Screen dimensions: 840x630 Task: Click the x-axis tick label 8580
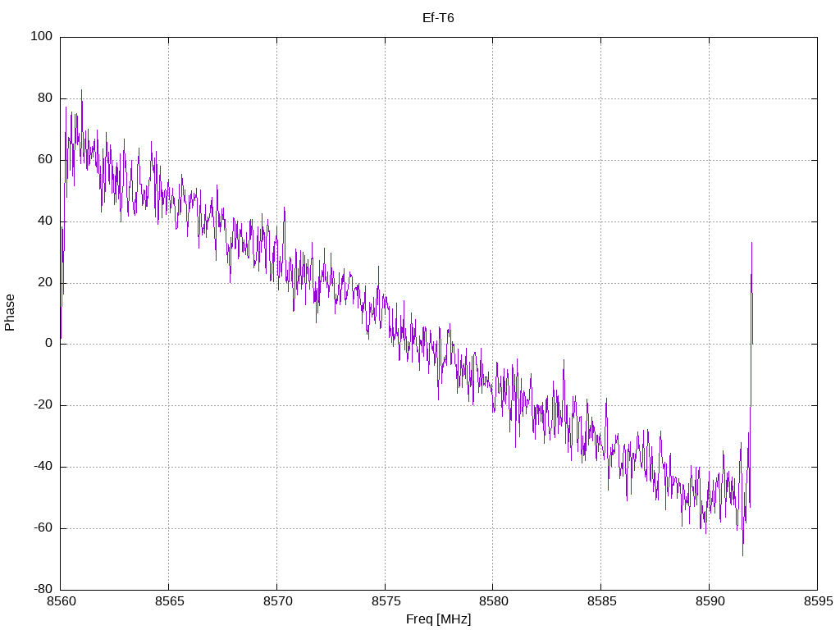pos(493,601)
